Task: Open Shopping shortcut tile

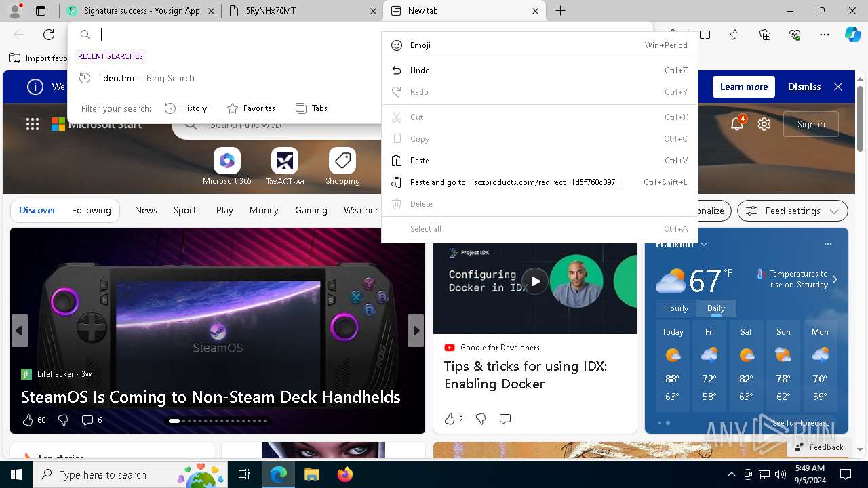Action: click(342, 167)
